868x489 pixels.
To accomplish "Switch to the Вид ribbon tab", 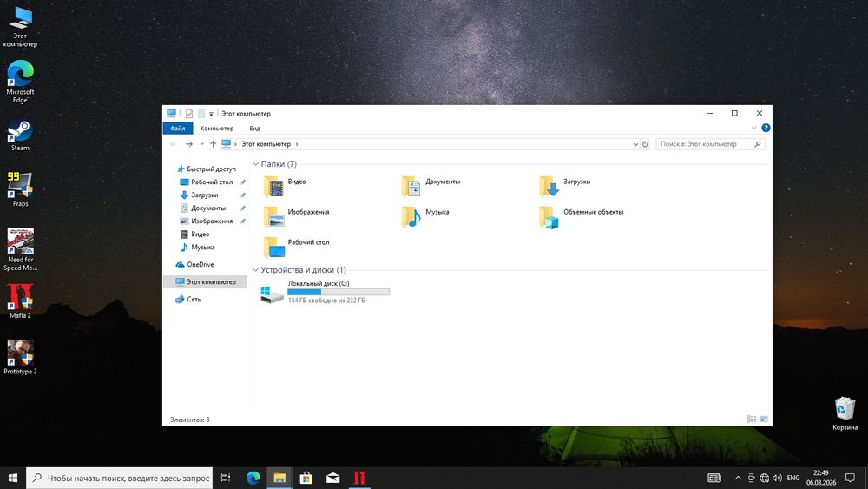I will pos(254,128).
